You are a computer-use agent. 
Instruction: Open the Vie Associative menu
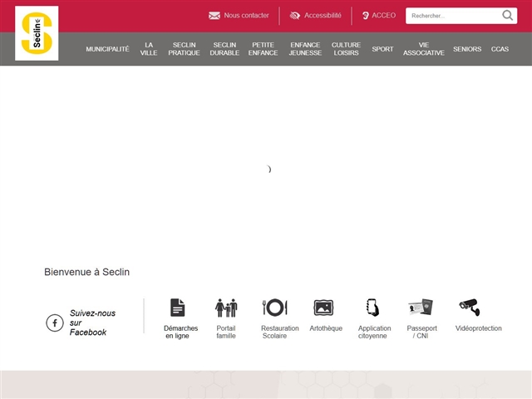[x=424, y=49]
